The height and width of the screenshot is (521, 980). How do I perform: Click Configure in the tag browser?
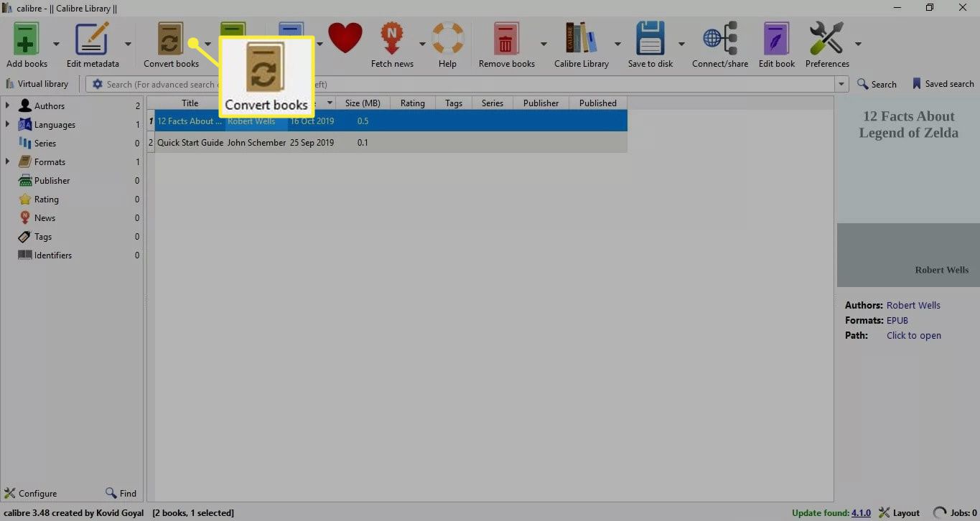click(x=31, y=493)
